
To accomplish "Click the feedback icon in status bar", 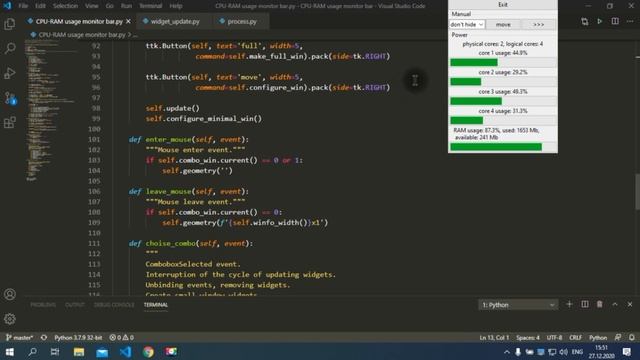I will [x=618, y=338].
